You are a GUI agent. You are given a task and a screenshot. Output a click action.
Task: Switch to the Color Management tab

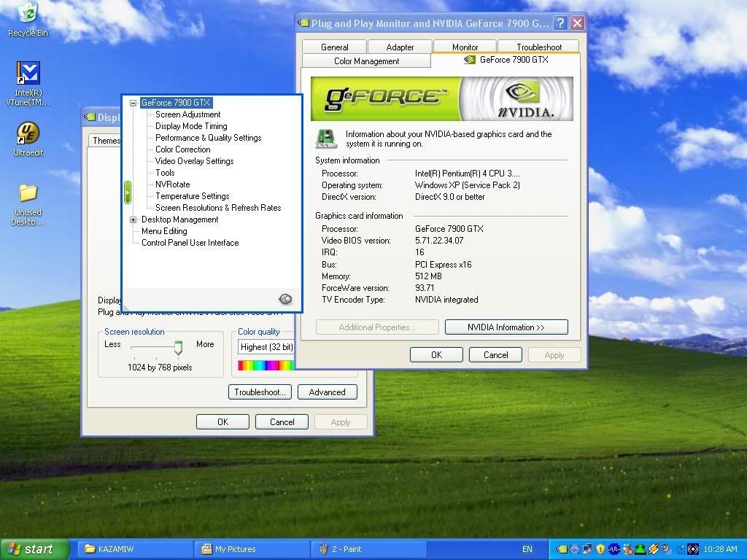[366, 61]
